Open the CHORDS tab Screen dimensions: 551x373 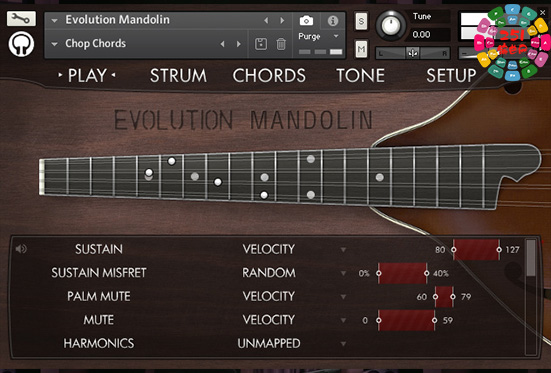coord(269,75)
